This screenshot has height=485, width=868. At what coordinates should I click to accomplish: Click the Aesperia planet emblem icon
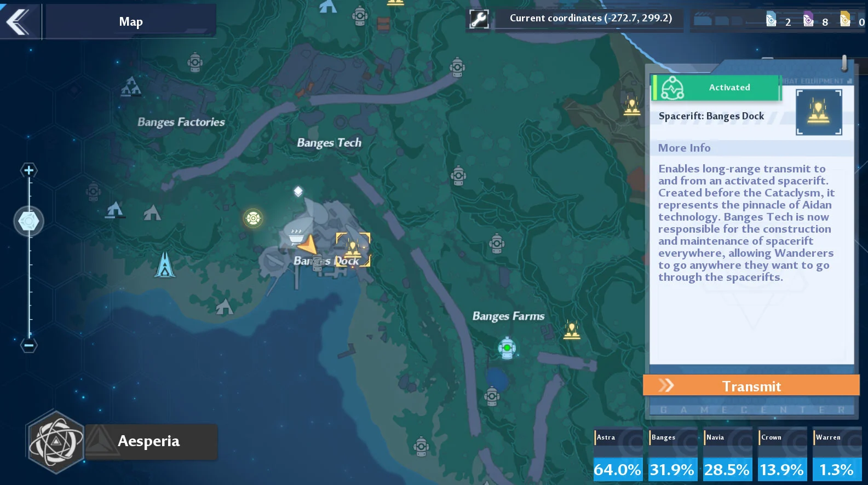pos(55,442)
